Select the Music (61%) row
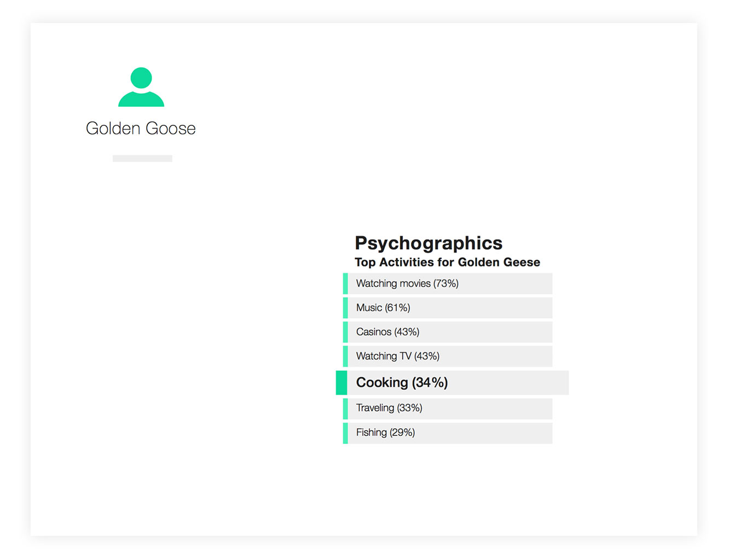The width and height of the screenshot is (729, 560). click(x=448, y=308)
